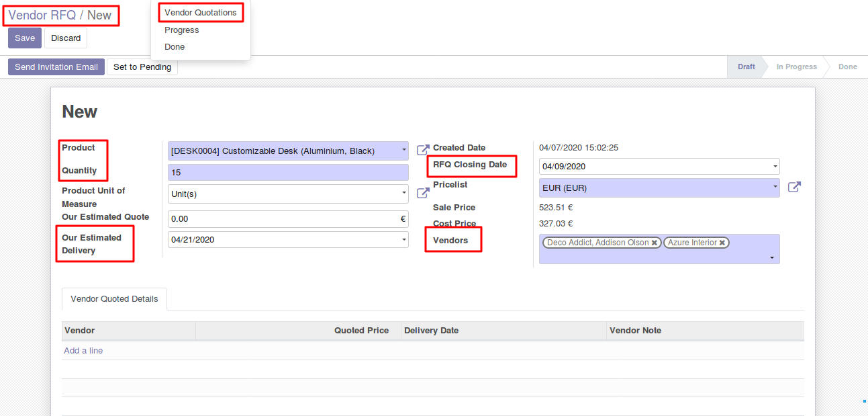This screenshot has height=416, width=868.
Task: Click Add a line link
Action: click(x=83, y=351)
